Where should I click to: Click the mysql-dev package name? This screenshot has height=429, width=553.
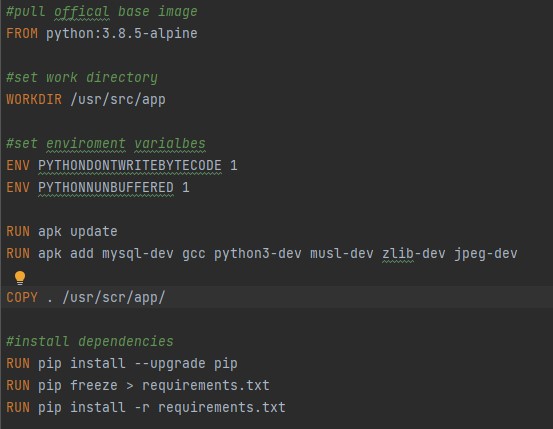point(138,254)
